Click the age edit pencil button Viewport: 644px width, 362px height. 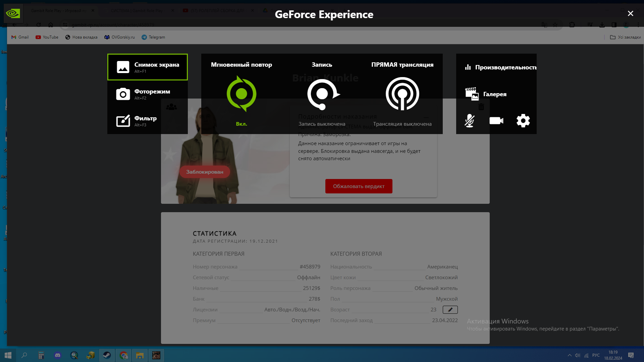coord(450,310)
